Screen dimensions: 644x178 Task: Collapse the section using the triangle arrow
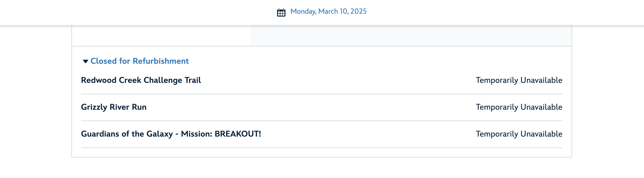click(x=85, y=61)
